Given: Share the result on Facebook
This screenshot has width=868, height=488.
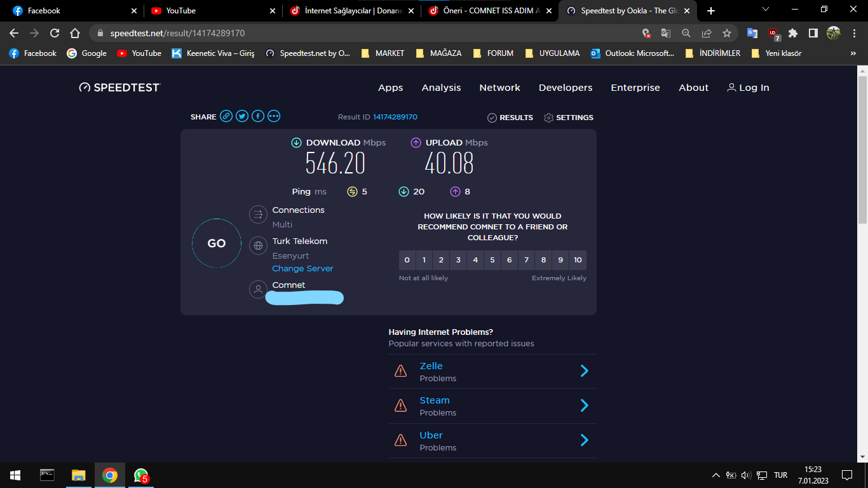Looking at the screenshot, I should (x=258, y=116).
